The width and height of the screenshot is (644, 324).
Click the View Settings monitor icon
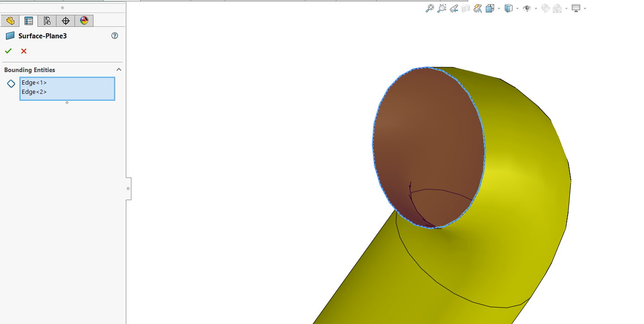tap(576, 8)
